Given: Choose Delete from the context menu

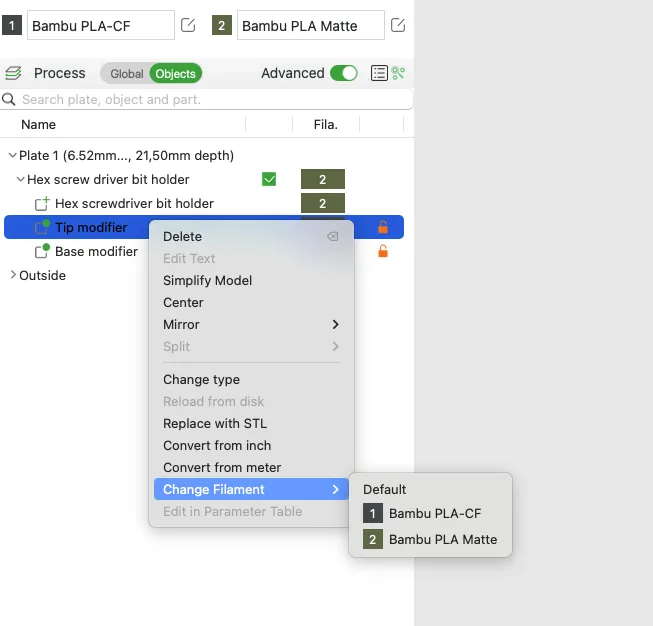Looking at the screenshot, I should pyautogui.click(x=251, y=237).
